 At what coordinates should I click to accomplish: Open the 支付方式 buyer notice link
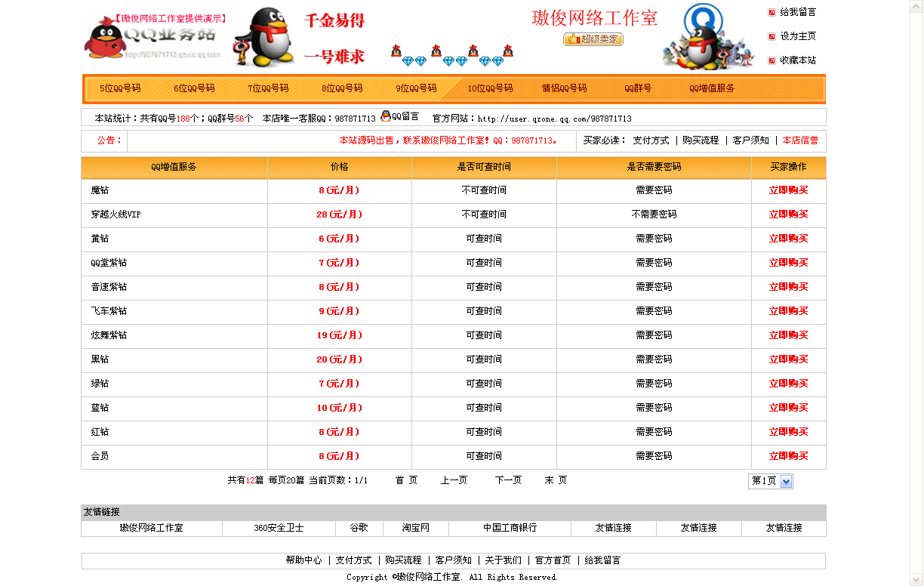pyautogui.click(x=651, y=140)
